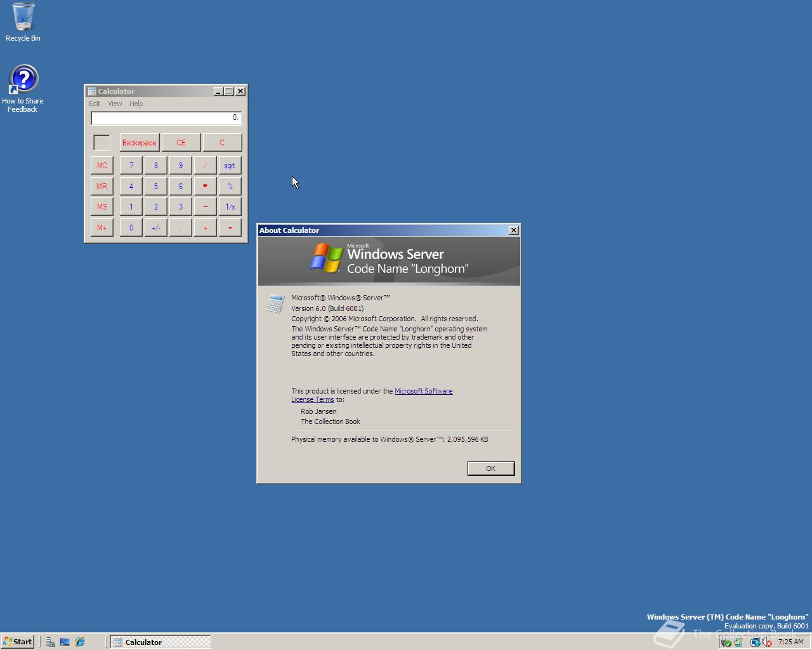Click the M+ memory add button

(102, 228)
